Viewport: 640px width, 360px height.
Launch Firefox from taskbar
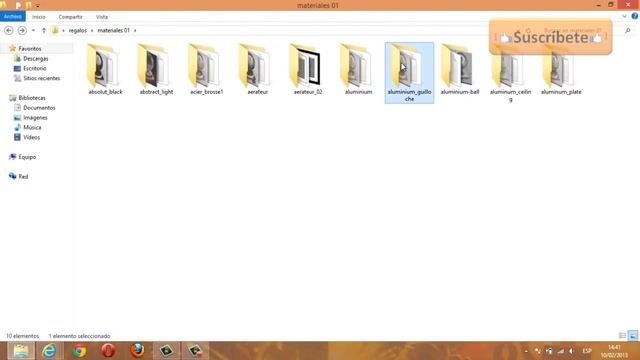coord(138,351)
